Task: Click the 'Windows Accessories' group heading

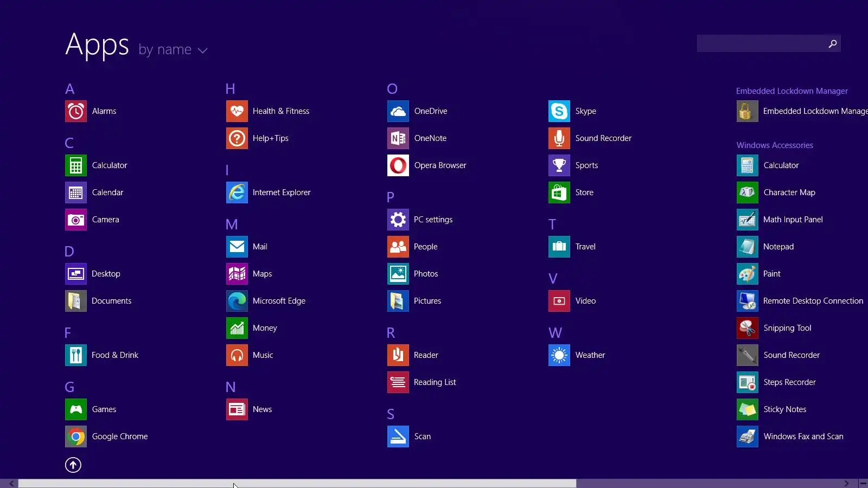Action: coord(775,145)
